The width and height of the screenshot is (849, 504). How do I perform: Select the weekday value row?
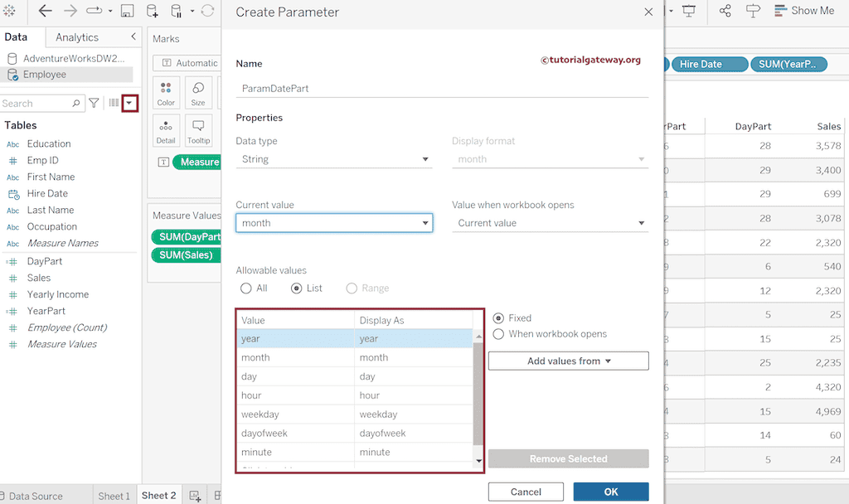(355, 414)
